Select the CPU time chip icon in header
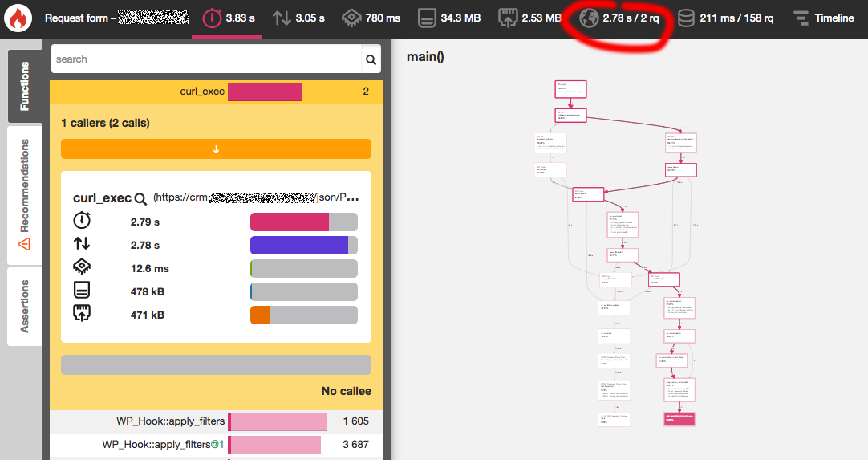868x460 pixels. coord(351,18)
